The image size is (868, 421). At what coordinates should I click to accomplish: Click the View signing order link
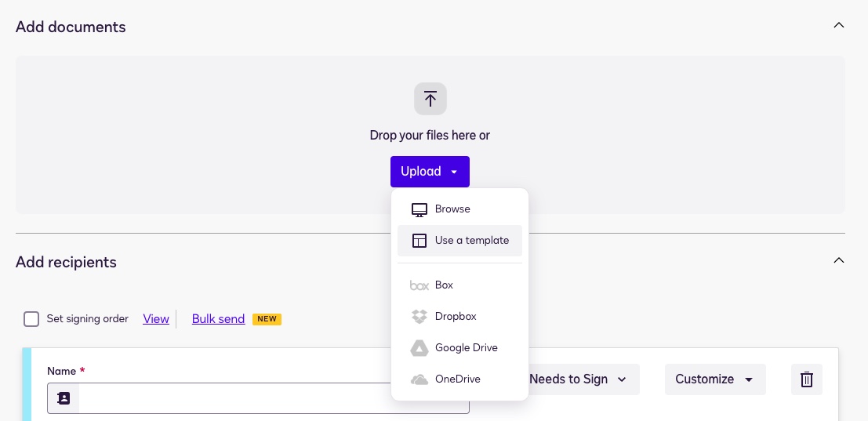[x=156, y=319]
